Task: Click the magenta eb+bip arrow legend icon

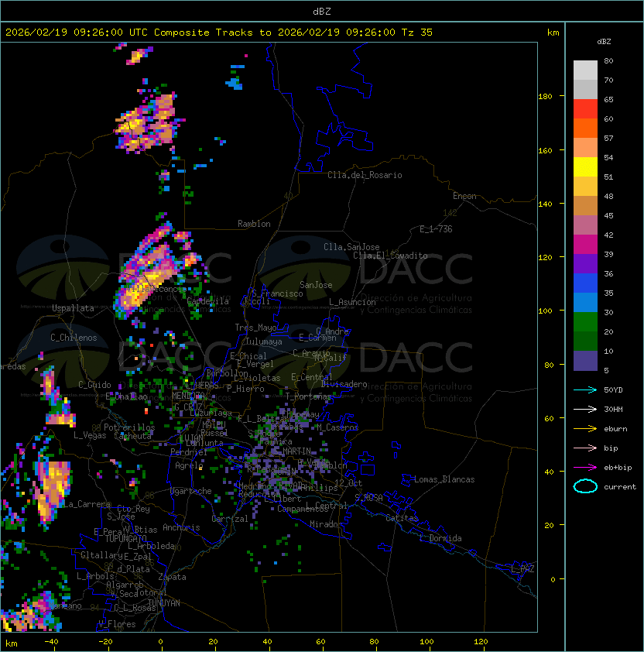Action: coord(585,468)
